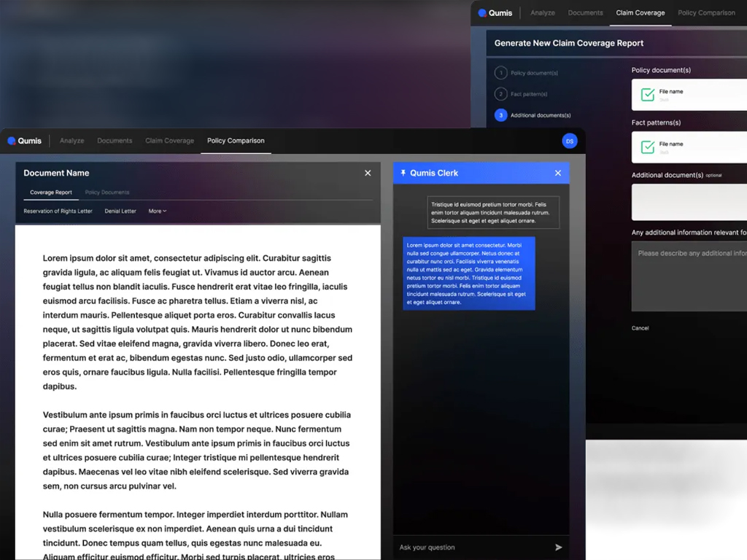Close the Qumis Clerk chat panel
This screenshot has width=747, height=560.
coord(558,173)
